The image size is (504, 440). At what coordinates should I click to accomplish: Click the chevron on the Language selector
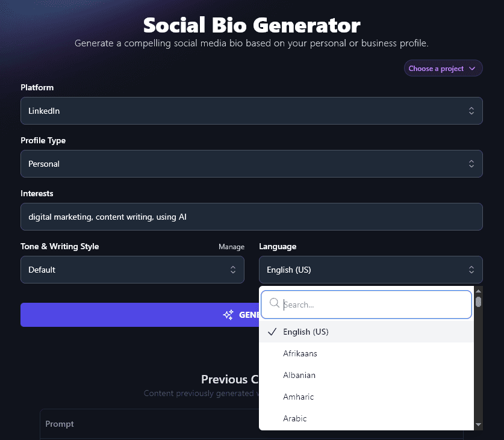[472, 270]
